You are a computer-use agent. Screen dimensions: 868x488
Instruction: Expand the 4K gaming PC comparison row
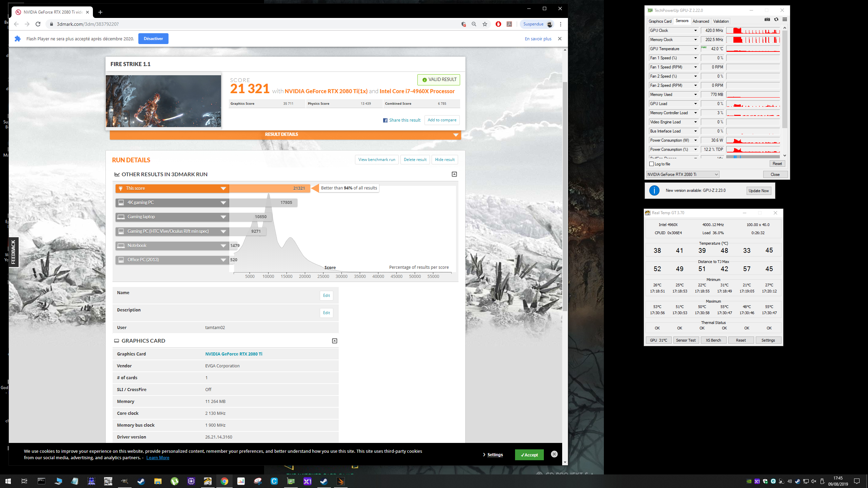pyautogui.click(x=223, y=203)
